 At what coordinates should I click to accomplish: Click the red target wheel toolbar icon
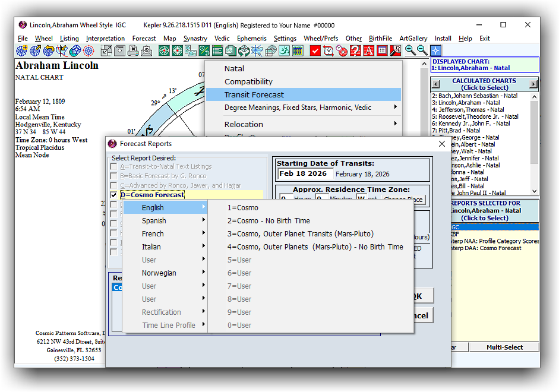point(89,50)
